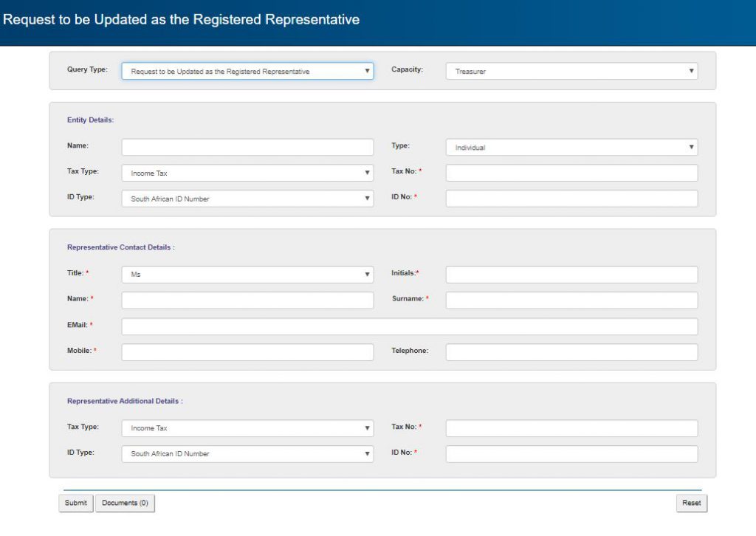Image resolution: width=756 pixels, height=536 pixels.
Task: Expand the entity Type dropdown set to Individual
Action: pos(572,147)
